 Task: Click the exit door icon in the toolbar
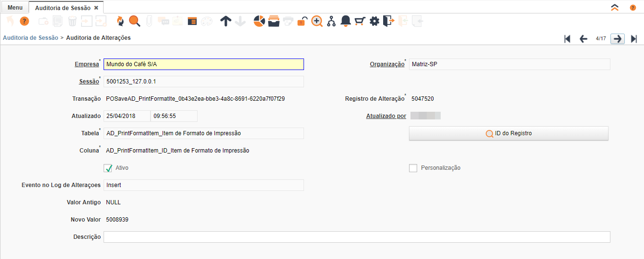coord(388,21)
